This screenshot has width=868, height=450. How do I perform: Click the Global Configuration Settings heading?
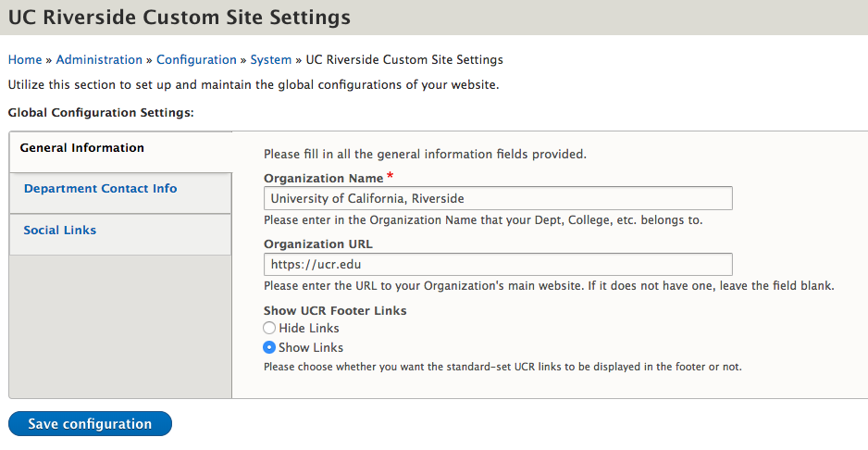[x=101, y=112]
